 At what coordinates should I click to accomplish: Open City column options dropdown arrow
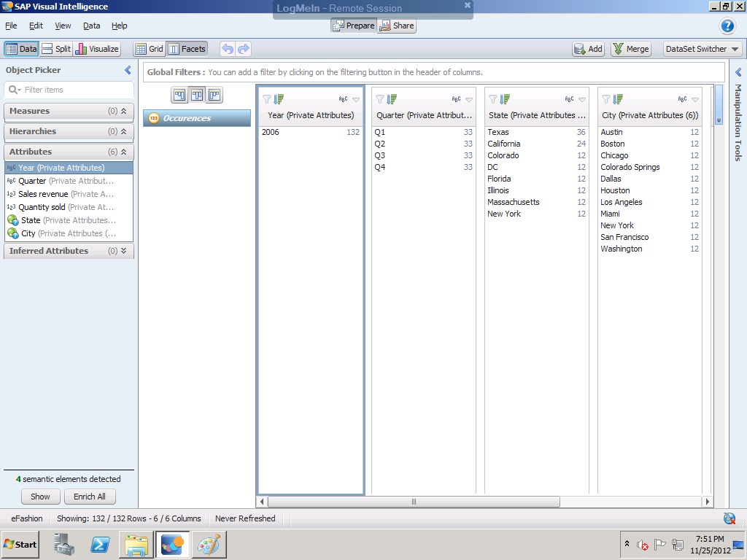click(695, 99)
